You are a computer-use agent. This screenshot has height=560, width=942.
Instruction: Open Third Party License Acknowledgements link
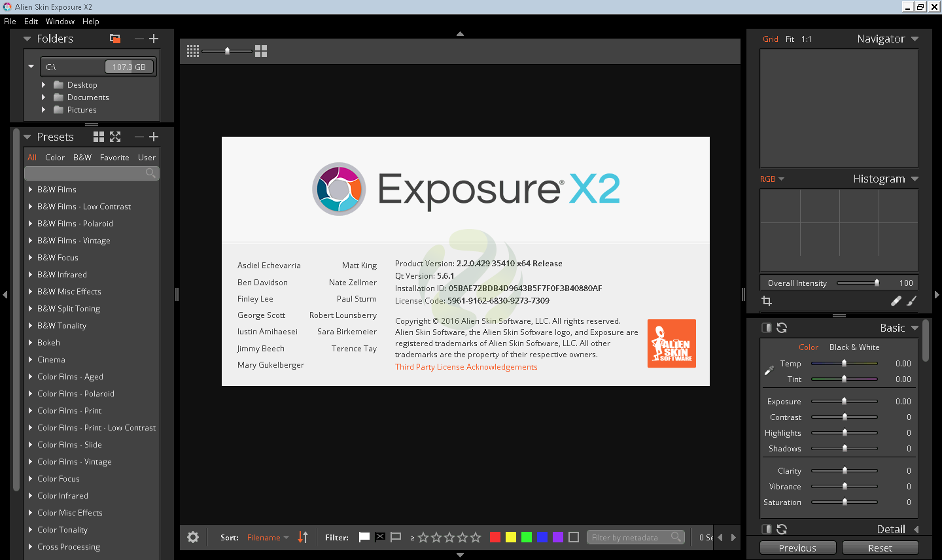pyautogui.click(x=466, y=367)
